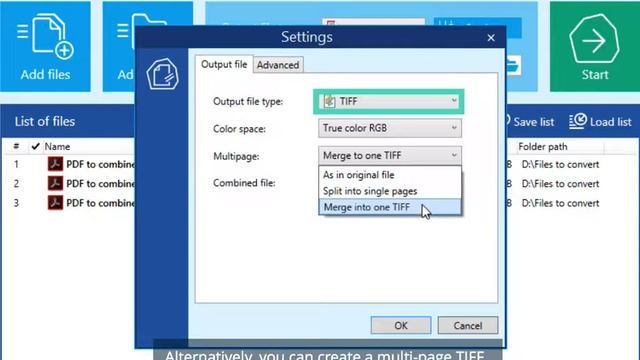Click the Settings dialog sidebar document icon
640x360 pixels.
point(162,74)
